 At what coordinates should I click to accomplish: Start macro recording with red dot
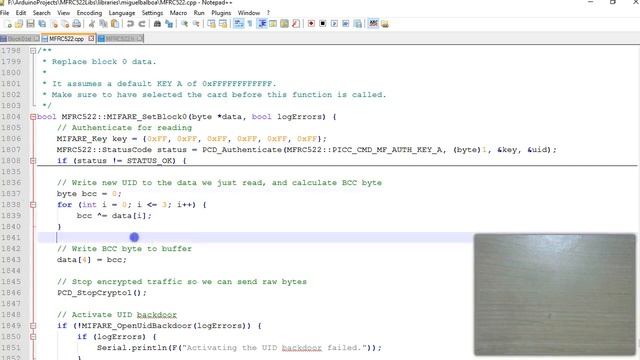[311, 24]
